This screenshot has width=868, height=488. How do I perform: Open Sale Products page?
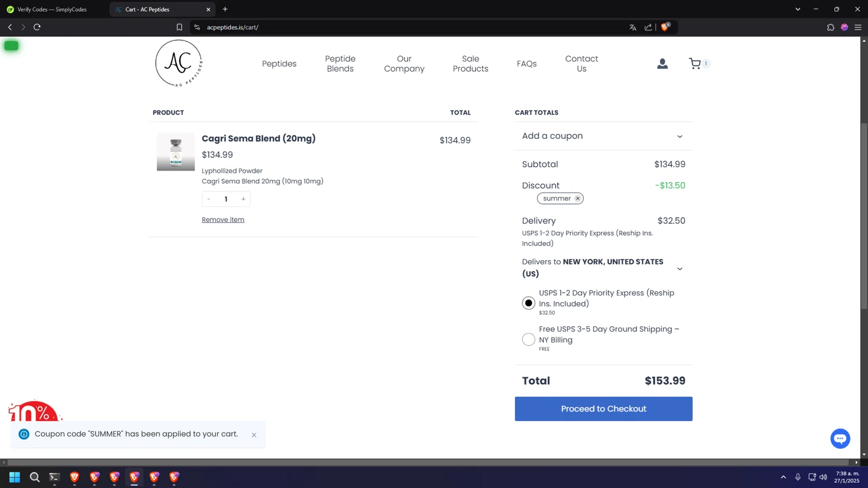pyautogui.click(x=470, y=64)
